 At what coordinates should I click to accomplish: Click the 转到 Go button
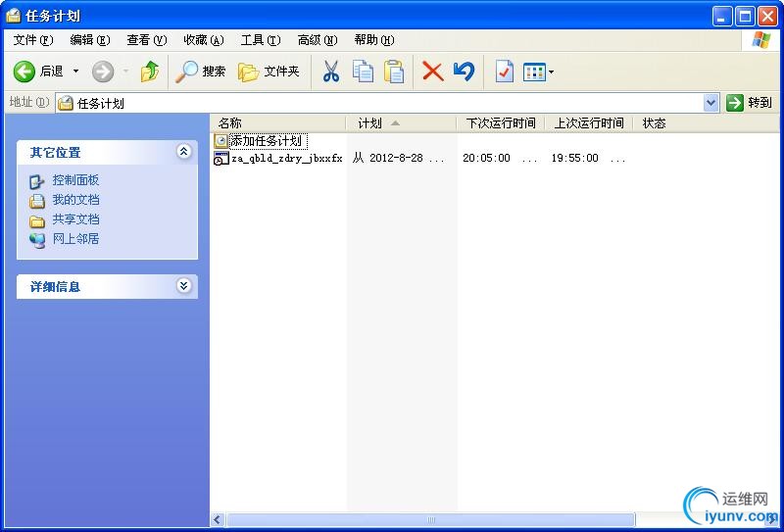pos(750,103)
